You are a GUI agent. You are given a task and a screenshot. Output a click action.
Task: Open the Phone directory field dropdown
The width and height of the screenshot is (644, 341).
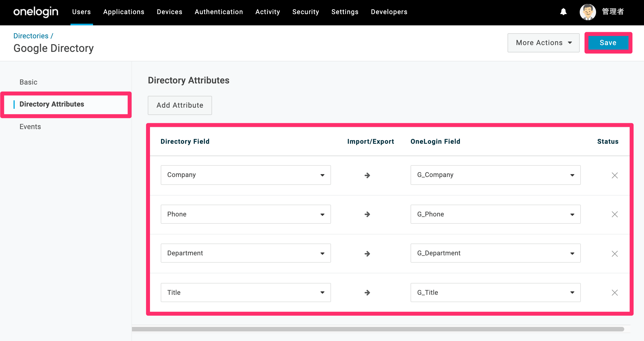(246, 214)
